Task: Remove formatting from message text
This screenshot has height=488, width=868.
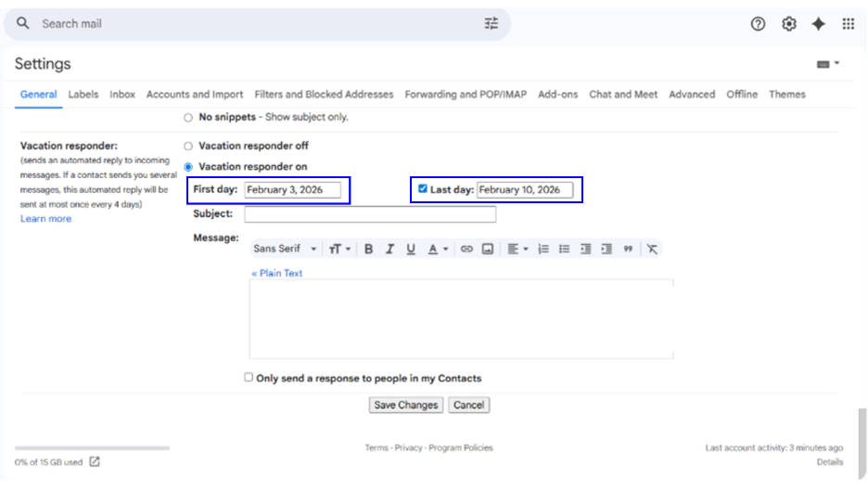Action: pos(652,249)
